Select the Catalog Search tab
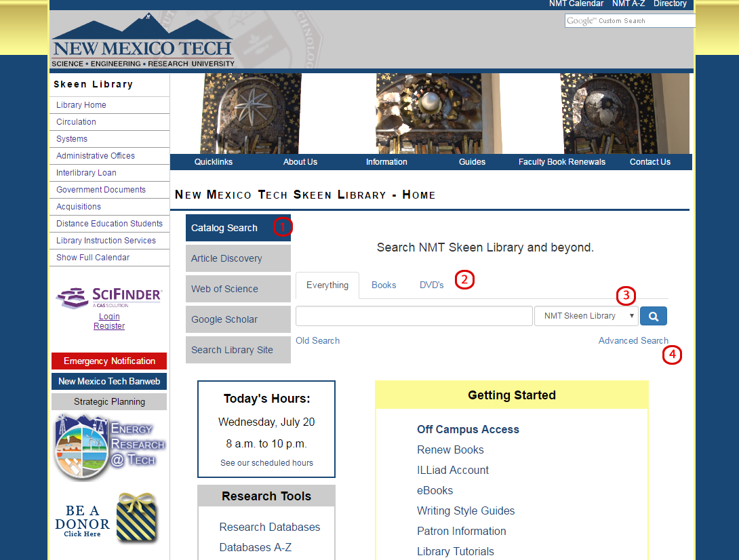The width and height of the screenshot is (739, 560). point(238,228)
